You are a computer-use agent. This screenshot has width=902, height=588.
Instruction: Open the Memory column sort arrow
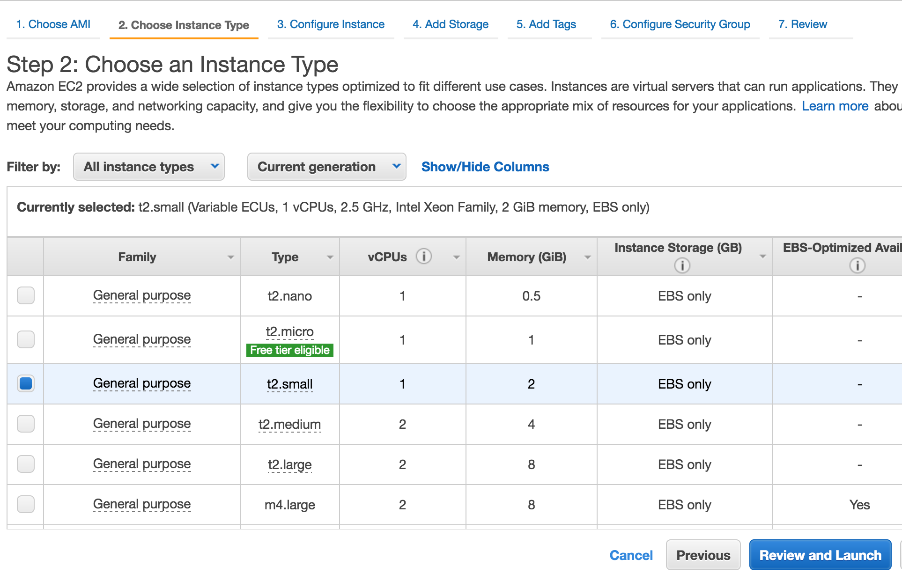tap(587, 257)
